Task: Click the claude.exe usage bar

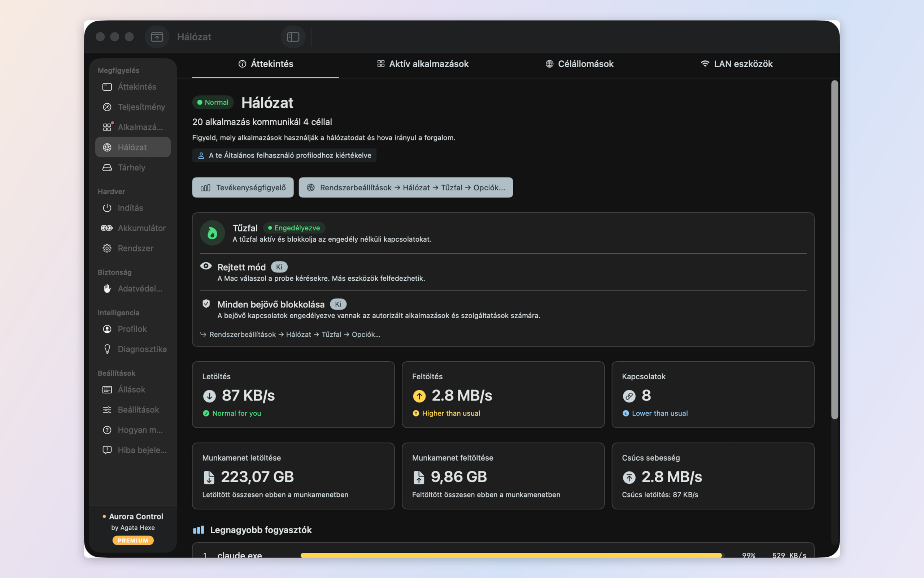Action: [x=512, y=555]
